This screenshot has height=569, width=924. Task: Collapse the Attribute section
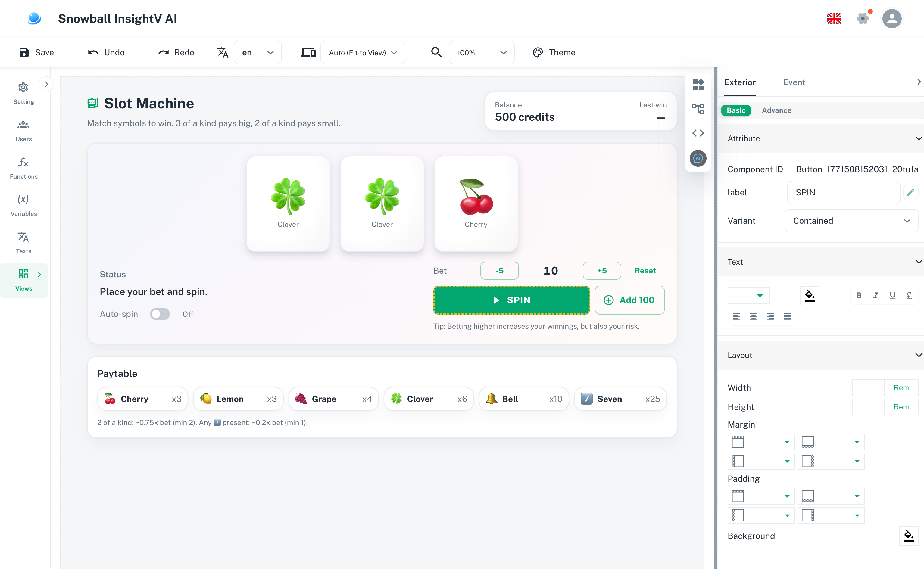point(919,138)
